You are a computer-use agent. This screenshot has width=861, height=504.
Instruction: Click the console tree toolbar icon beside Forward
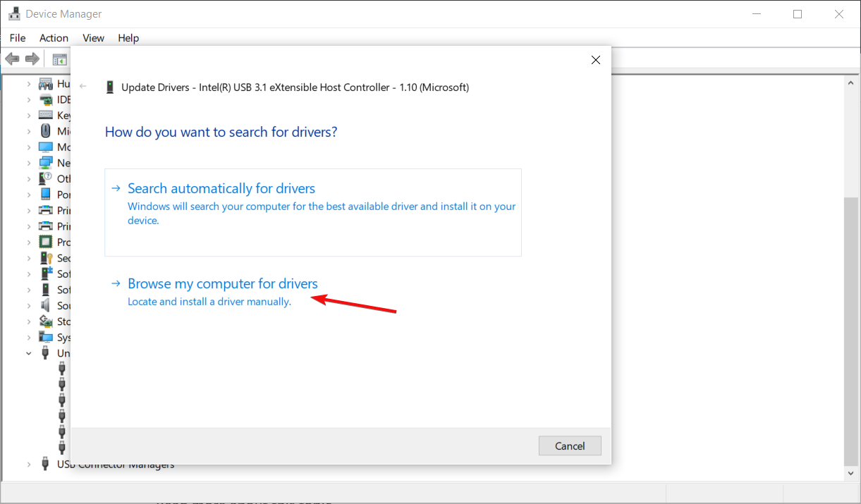point(59,60)
